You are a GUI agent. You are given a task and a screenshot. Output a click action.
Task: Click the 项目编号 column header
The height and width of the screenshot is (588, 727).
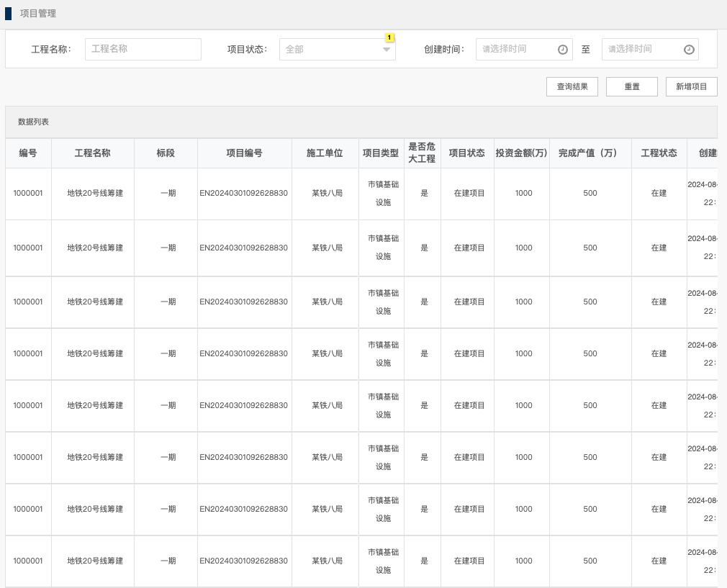(x=244, y=153)
